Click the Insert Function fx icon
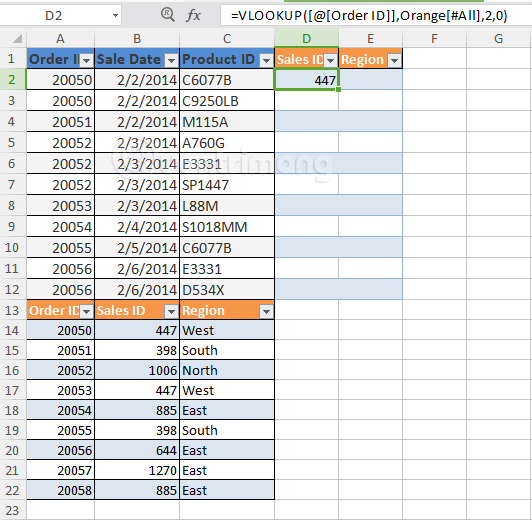 point(193,15)
